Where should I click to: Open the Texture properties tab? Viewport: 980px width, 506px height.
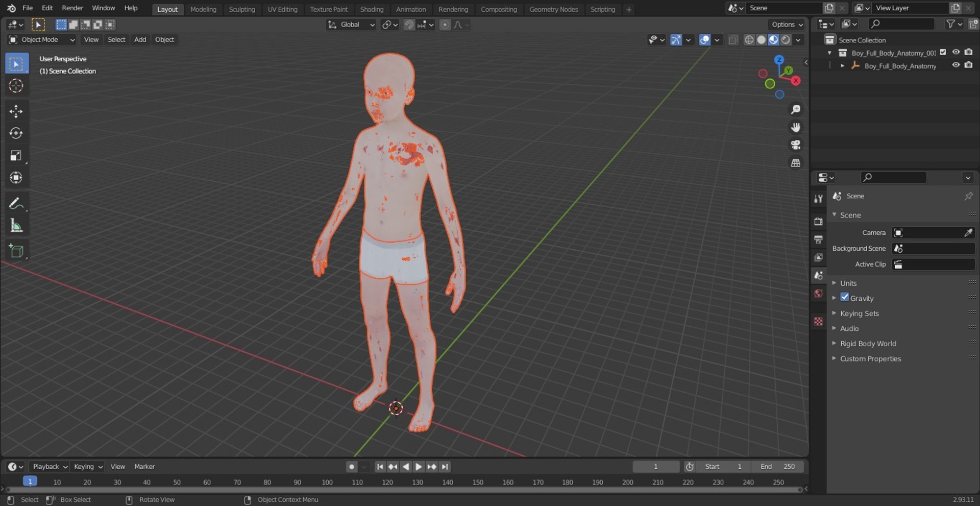tap(818, 321)
